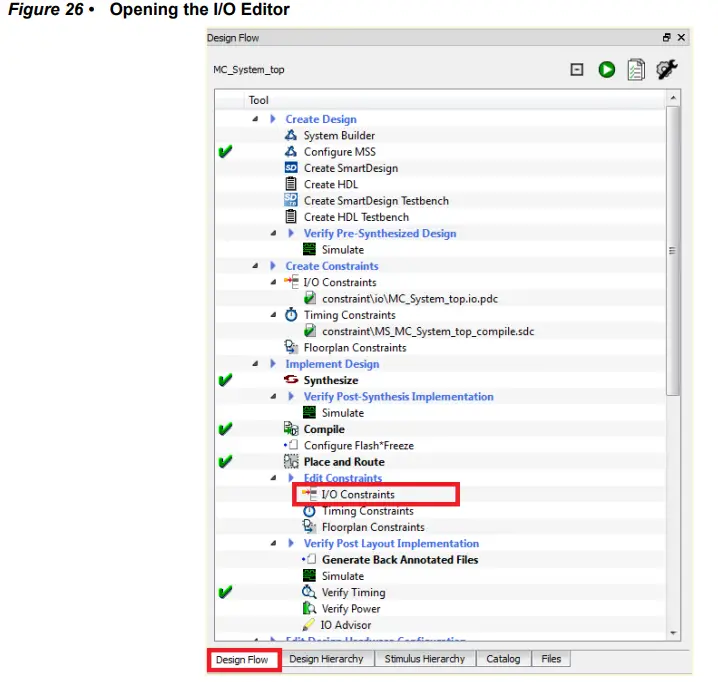
Task: Click the Floorplan Constraints icon under Create Constraints
Action: click(291, 347)
